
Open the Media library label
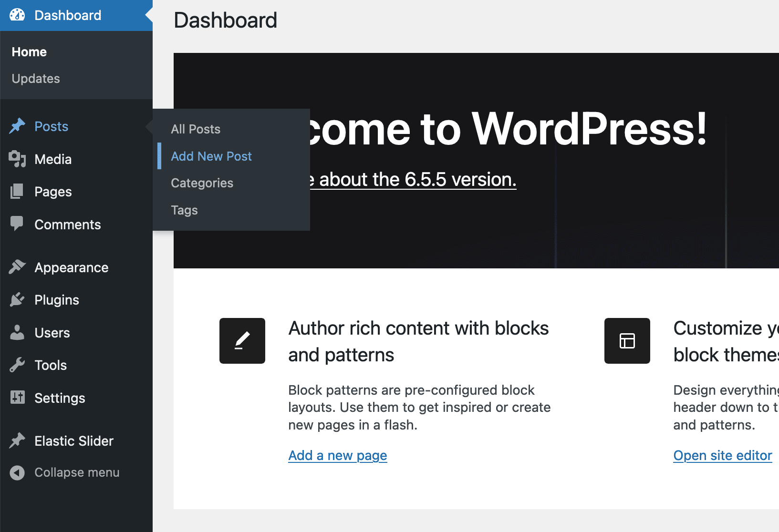click(53, 159)
